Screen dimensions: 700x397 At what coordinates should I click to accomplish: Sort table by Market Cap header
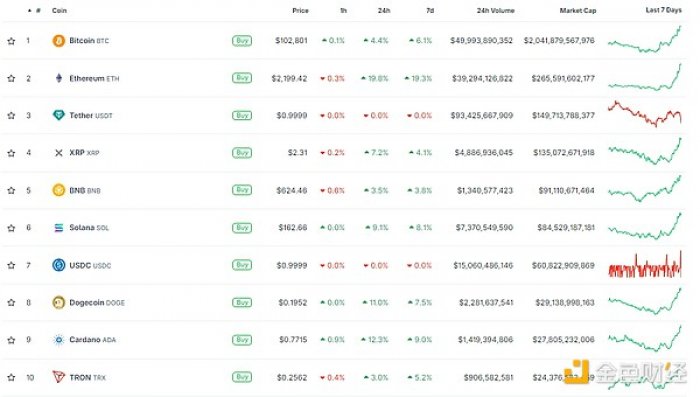click(x=578, y=10)
